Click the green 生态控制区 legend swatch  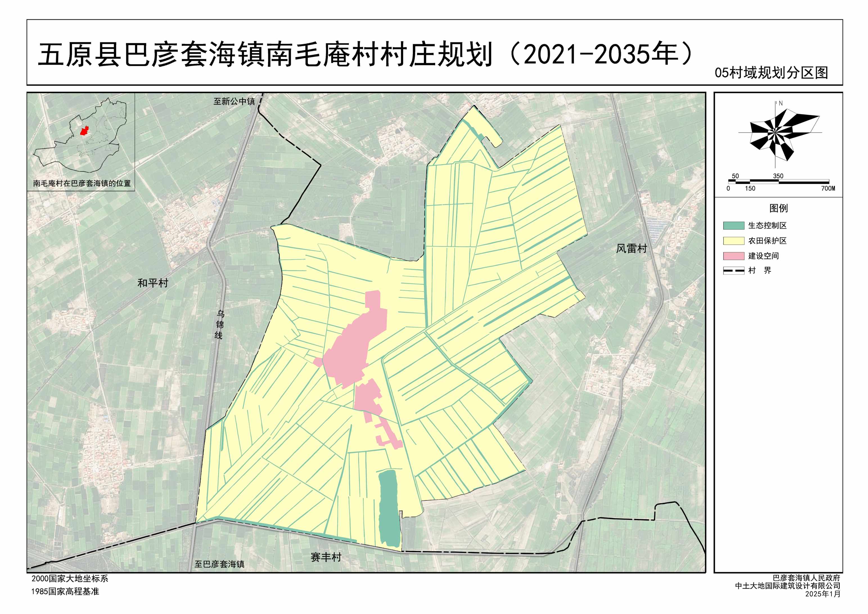733,226
